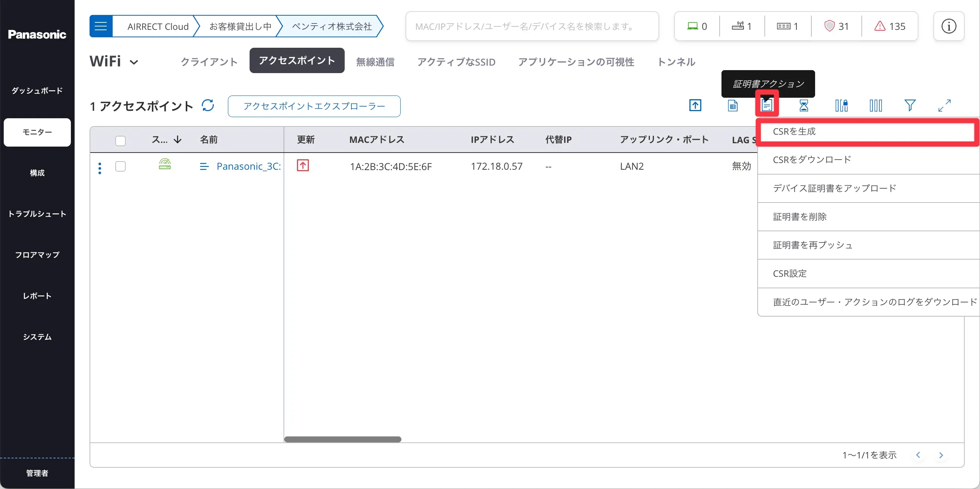Open the column chooser icon
980x489 pixels.
click(876, 105)
